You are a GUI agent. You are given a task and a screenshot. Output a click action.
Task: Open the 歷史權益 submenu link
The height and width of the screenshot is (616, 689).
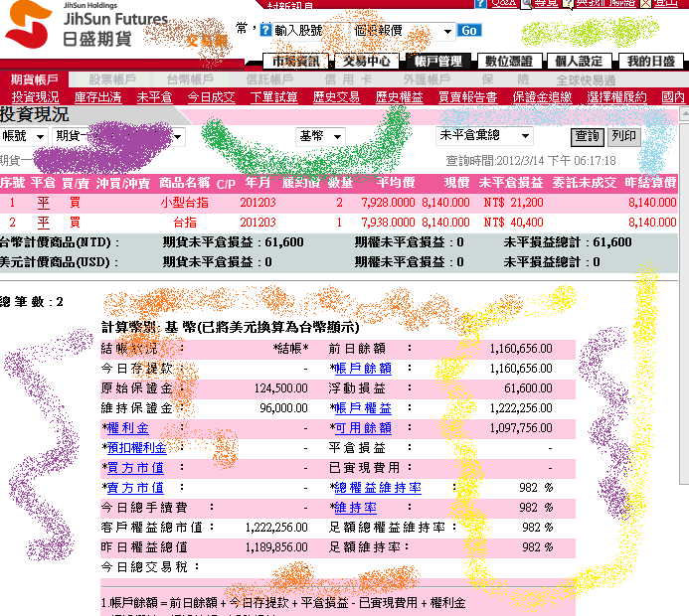[399, 97]
